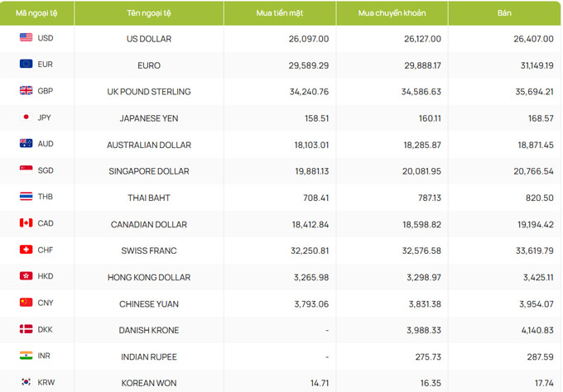This screenshot has height=392, width=563.
Task: Click the SGD Singapore flag icon
Action: point(26,170)
